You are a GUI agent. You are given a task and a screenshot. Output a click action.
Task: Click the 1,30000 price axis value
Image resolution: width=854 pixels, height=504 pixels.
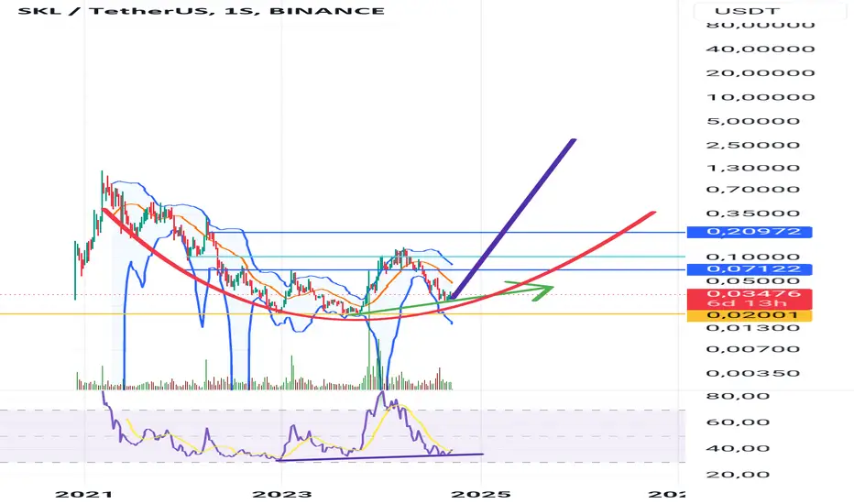(x=752, y=168)
